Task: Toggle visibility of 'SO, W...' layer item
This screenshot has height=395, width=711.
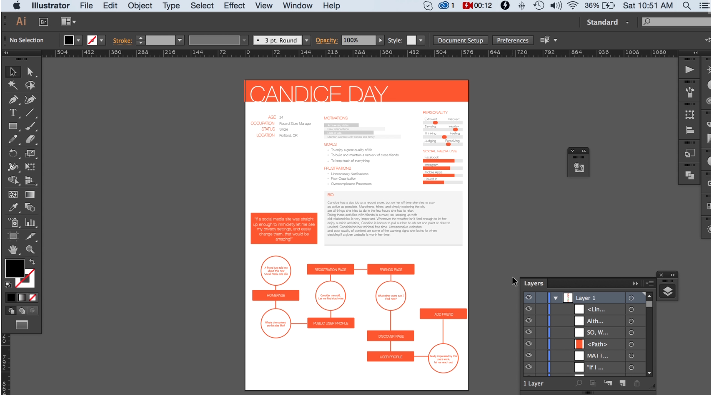Action: tap(529, 332)
